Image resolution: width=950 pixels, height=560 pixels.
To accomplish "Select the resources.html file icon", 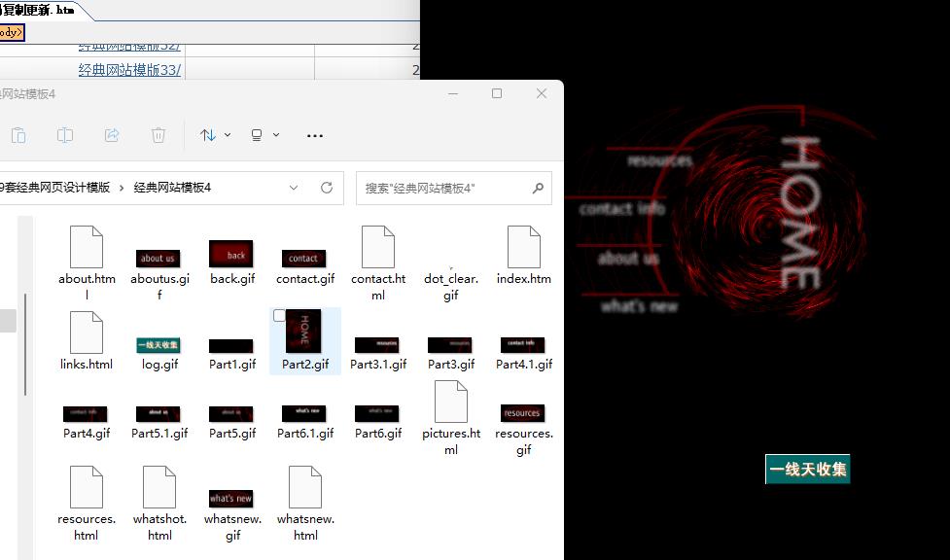I will [86, 487].
